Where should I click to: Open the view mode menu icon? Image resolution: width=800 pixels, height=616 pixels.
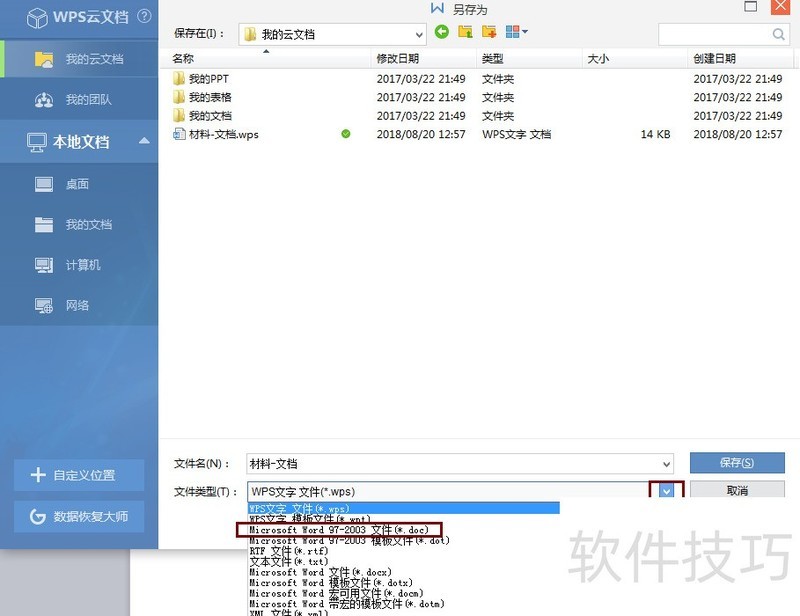click(x=516, y=32)
